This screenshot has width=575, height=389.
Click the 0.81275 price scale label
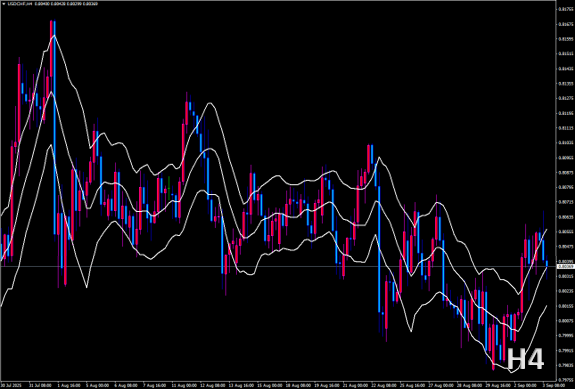(x=565, y=98)
